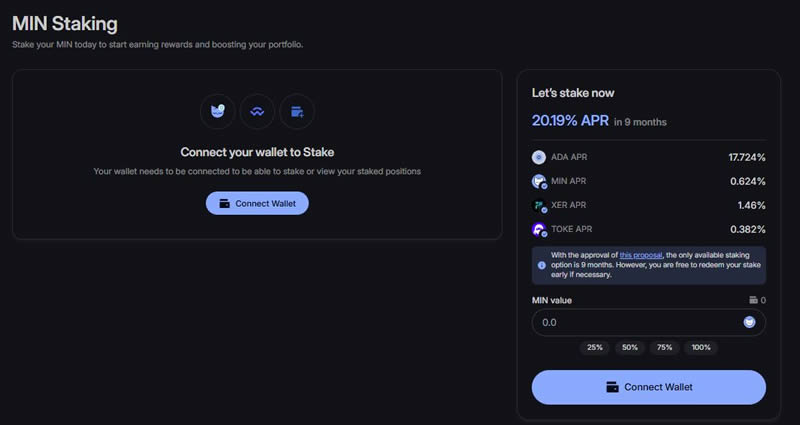800x425 pixels.
Task: Click the wallet balance icon above input
Action: [x=753, y=300]
